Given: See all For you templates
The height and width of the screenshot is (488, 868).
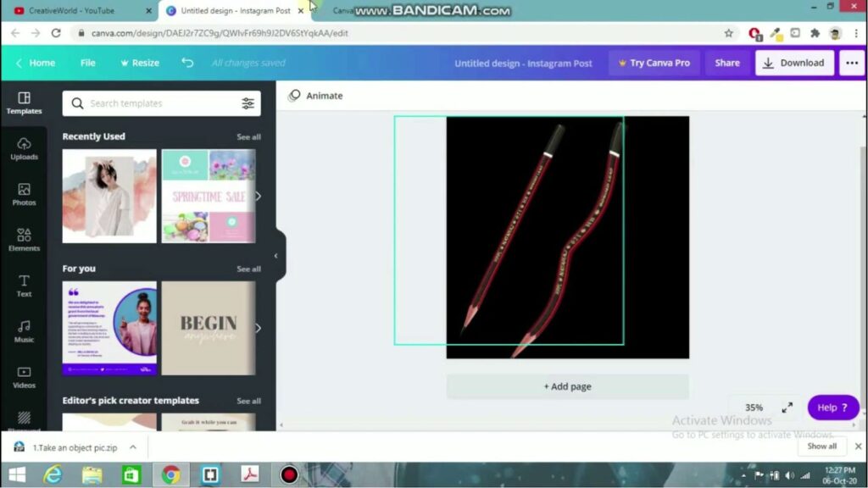Looking at the screenshot, I should (248, 269).
